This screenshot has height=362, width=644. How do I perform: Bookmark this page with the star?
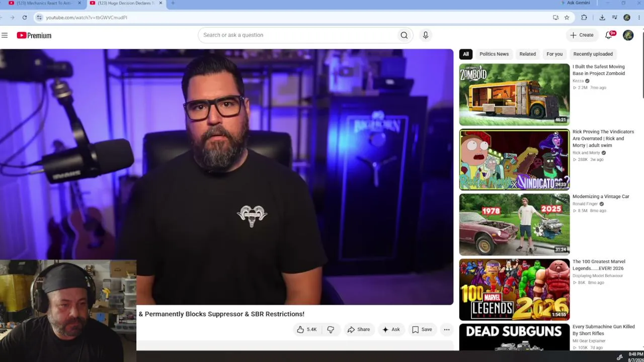(x=567, y=18)
